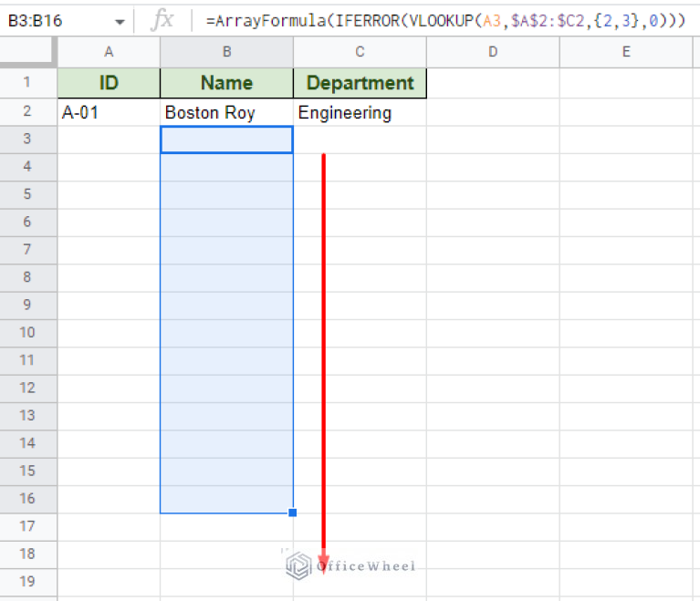Click the fx function icon
The width and height of the screenshot is (700, 601).
tap(162, 20)
